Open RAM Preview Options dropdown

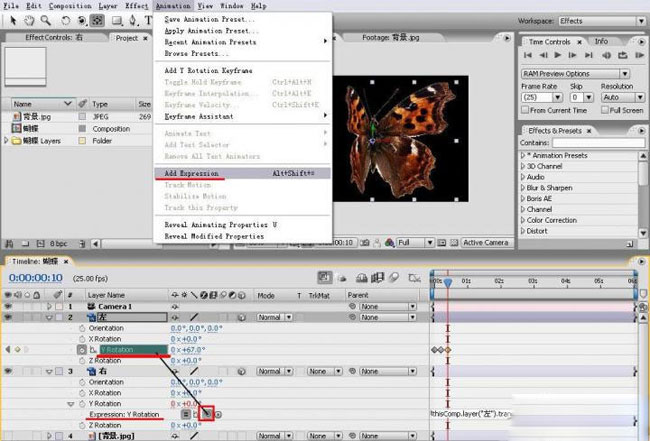575,74
